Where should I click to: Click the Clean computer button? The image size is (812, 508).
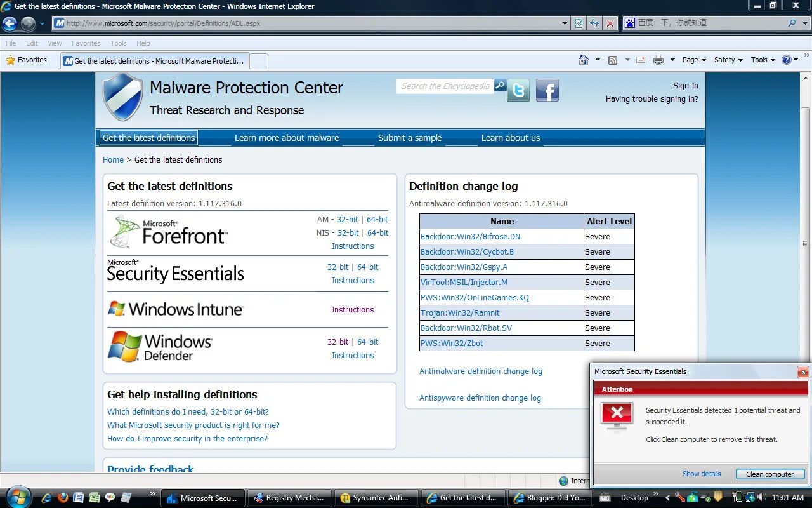[x=770, y=474]
